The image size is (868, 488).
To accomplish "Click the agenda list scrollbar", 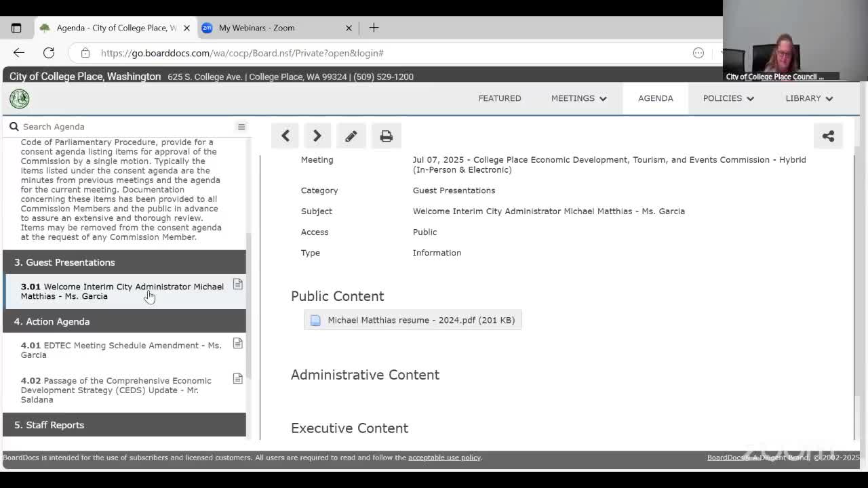I will click(249, 305).
